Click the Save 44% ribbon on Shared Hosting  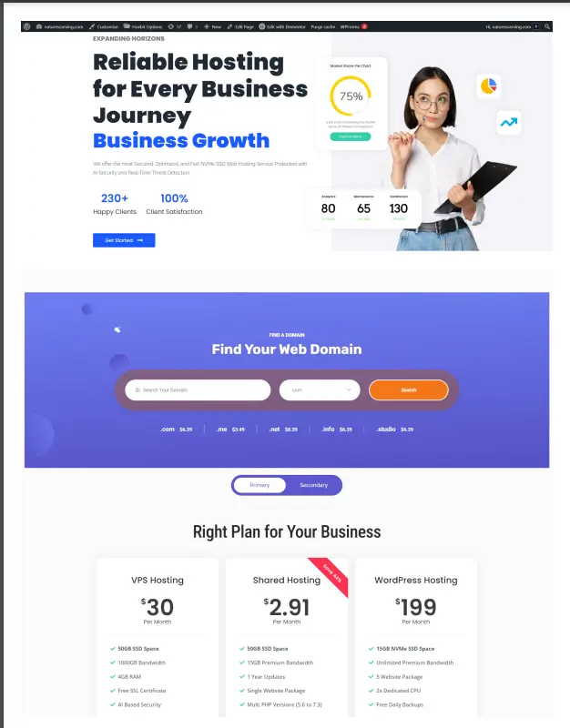point(331,575)
